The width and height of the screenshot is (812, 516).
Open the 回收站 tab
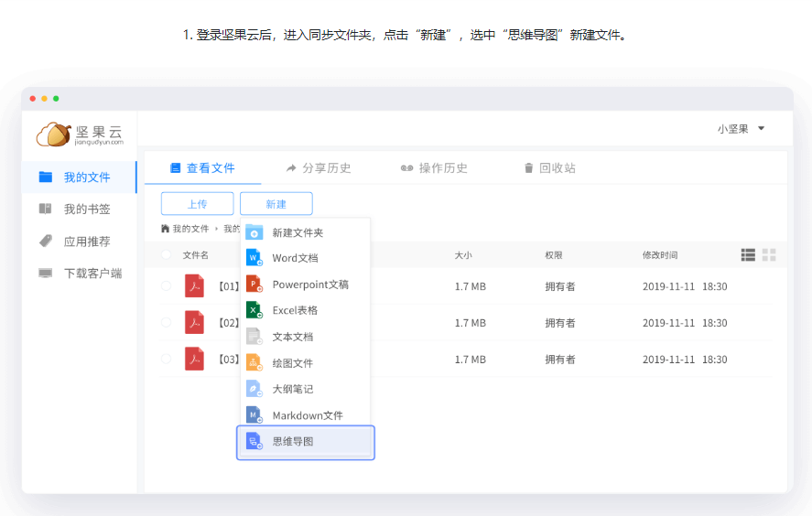pyautogui.click(x=550, y=167)
